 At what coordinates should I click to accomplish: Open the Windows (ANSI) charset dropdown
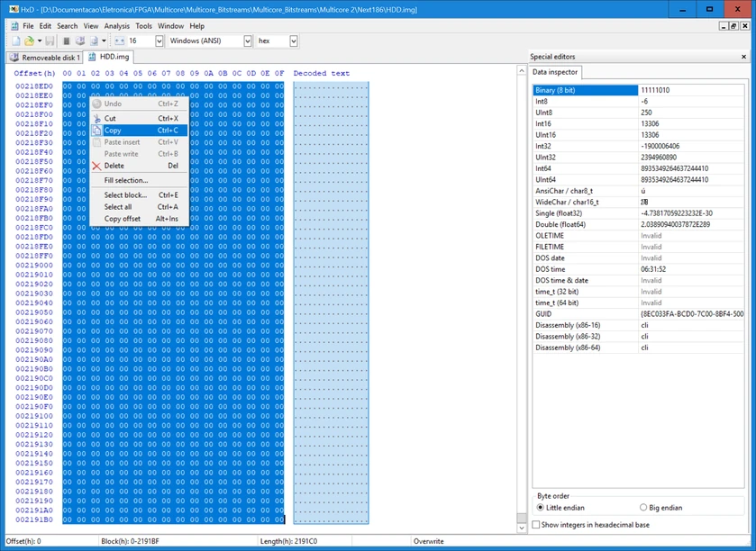[248, 41]
